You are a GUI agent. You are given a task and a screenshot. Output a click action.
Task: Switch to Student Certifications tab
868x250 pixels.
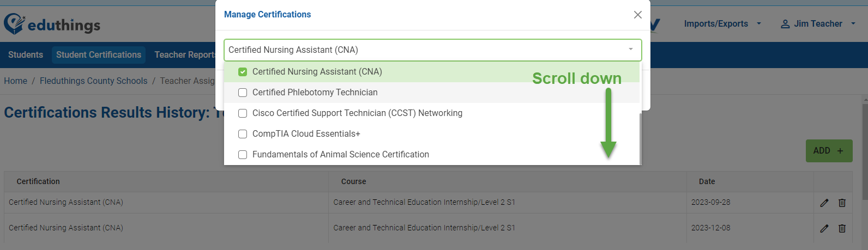click(x=99, y=55)
